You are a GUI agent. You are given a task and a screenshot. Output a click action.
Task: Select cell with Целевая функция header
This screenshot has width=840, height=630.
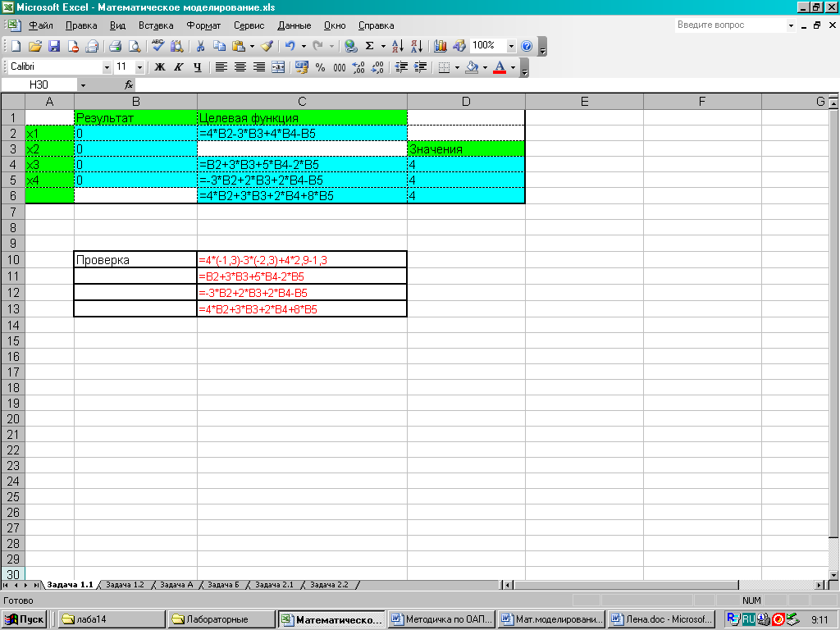[x=302, y=117]
